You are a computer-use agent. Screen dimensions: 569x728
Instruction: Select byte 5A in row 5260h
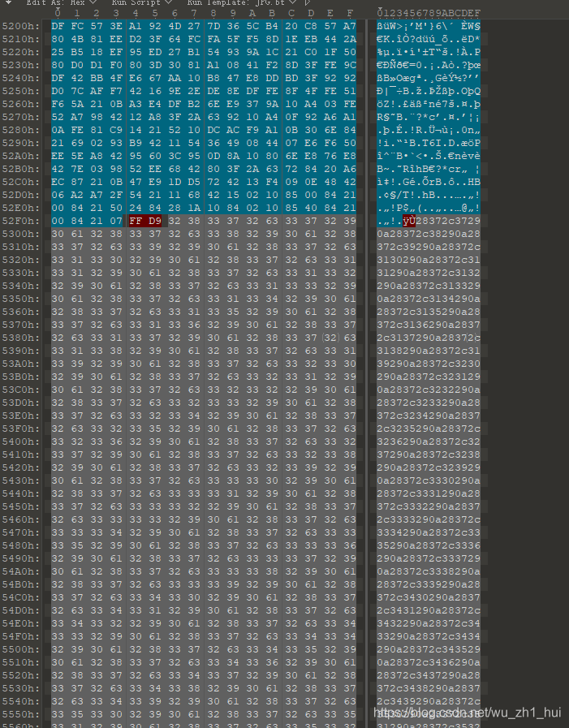(x=77, y=104)
